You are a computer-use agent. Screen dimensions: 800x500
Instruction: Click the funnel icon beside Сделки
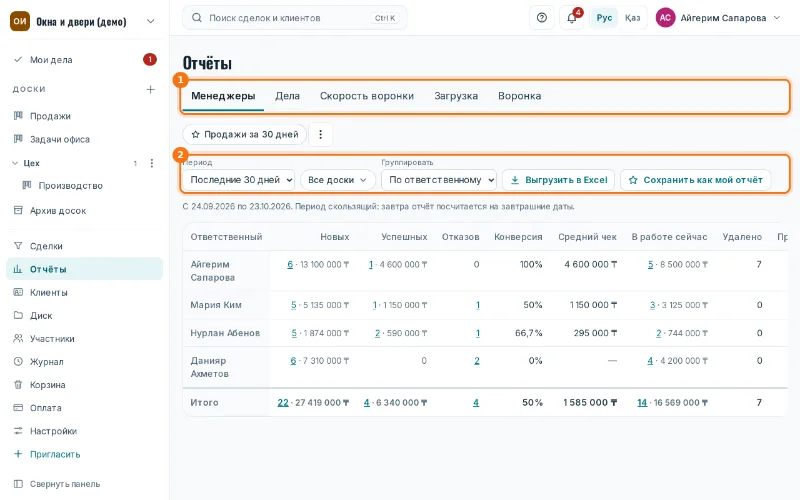point(18,246)
